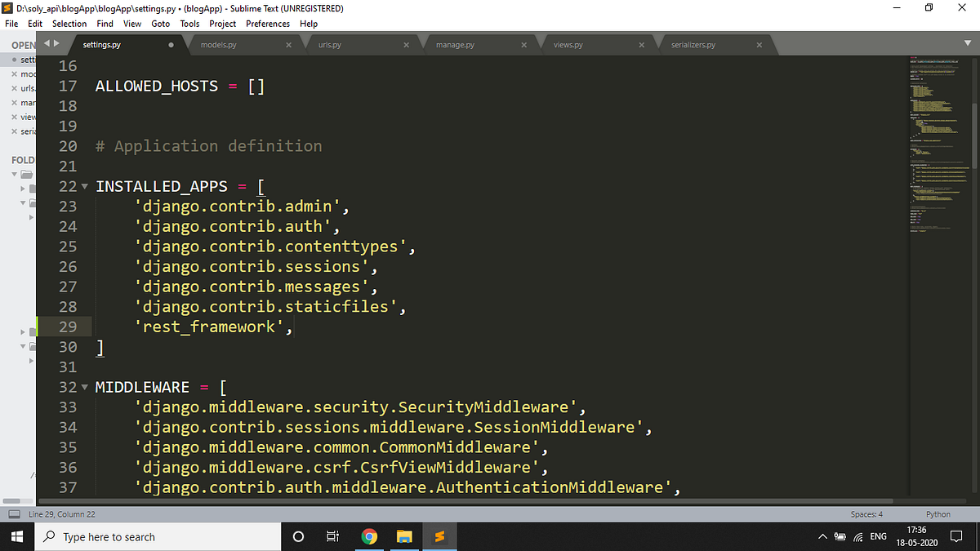Show hidden tray icons via the chevron
The height and width of the screenshot is (551, 980).
pos(822,536)
